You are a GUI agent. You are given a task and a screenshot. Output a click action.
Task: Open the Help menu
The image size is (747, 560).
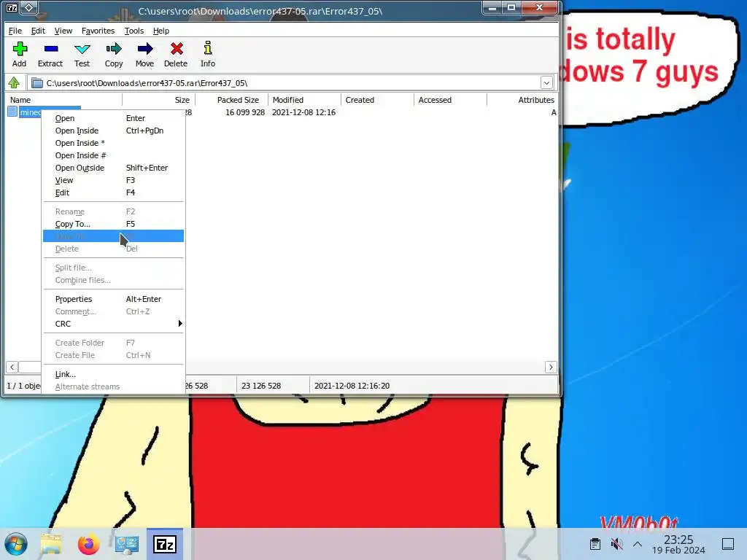click(x=161, y=31)
